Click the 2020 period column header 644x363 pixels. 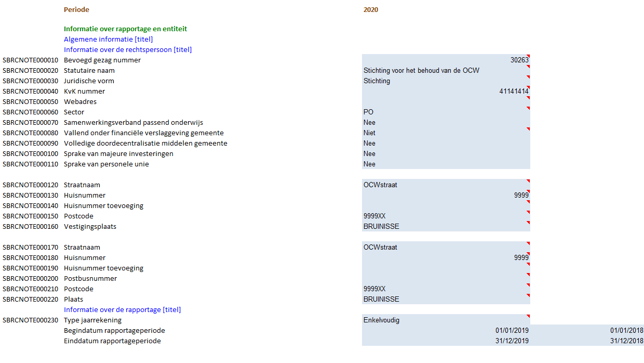coord(371,9)
